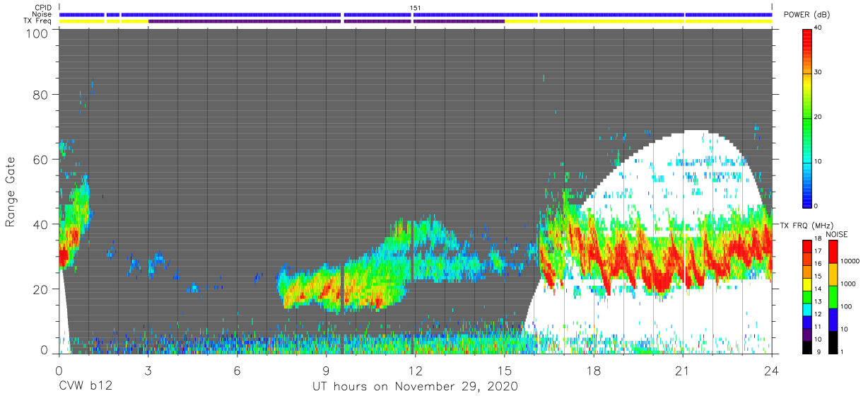Viewport: 868px width, 401px height.
Task: Click the blue Noise strip above the plot
Action: (416, 14)
